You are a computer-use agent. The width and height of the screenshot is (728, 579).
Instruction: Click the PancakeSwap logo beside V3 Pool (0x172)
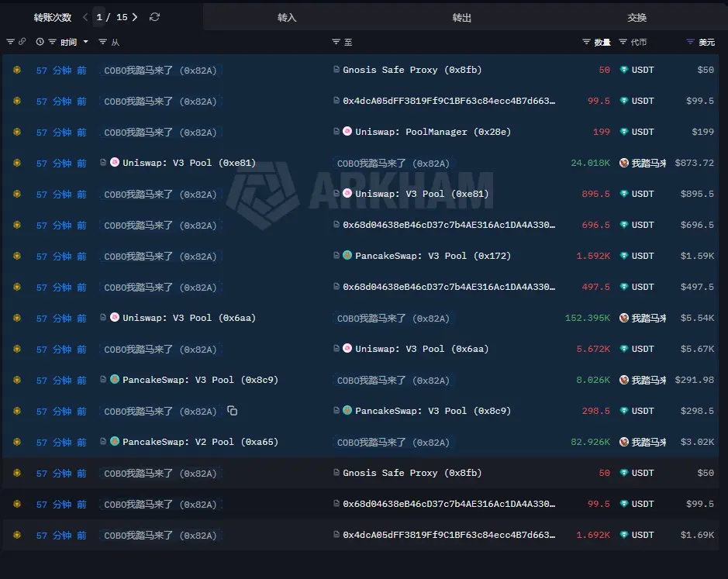(347, 256)
